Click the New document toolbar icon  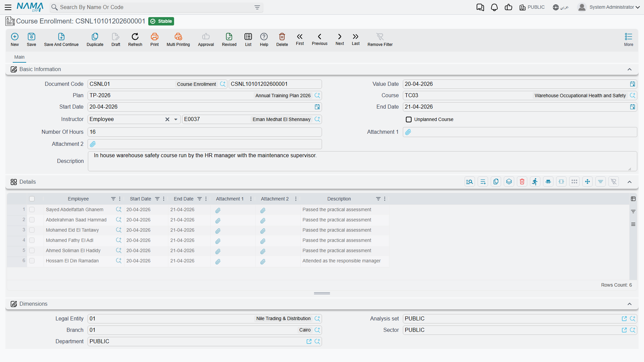pos(15,40)
